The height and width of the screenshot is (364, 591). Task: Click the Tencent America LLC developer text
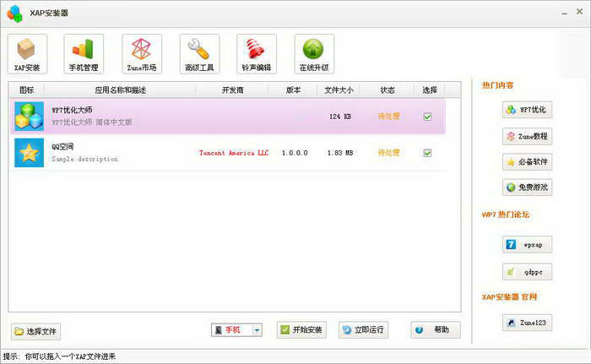click(234, 153)
